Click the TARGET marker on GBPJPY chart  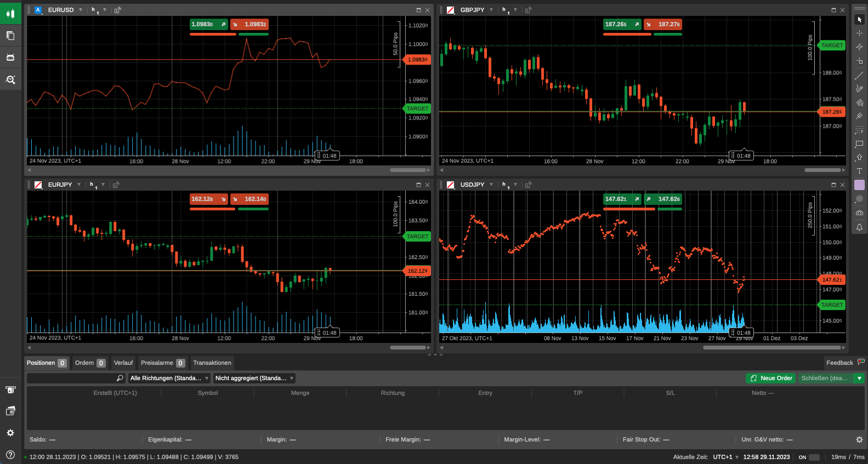point(832,45)
